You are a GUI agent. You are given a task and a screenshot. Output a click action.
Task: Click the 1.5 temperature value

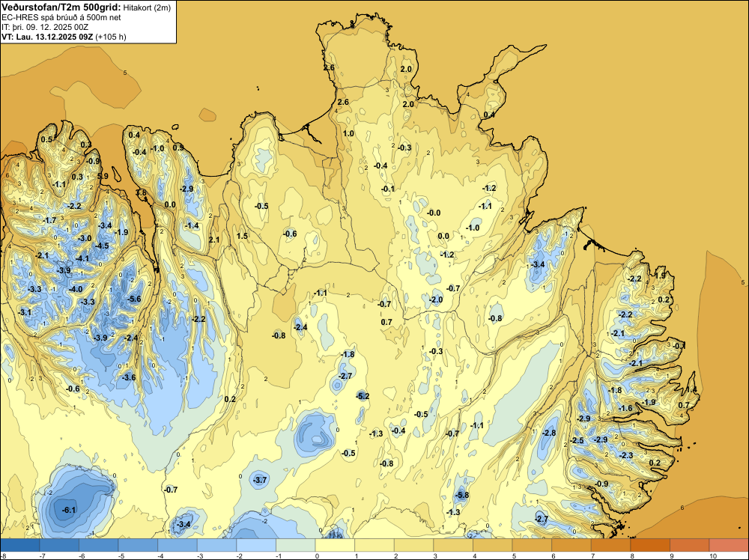click(242, 236)
